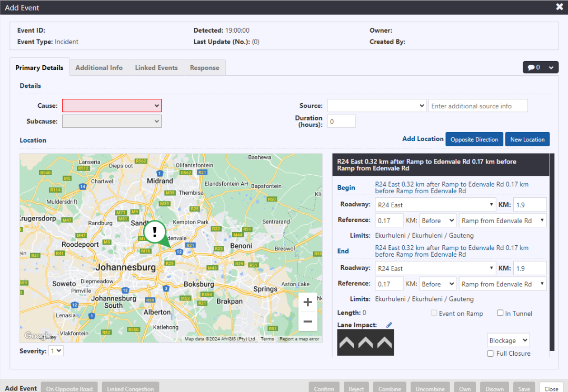The height and width of the screenshot is (392, 568).
Task: Switch to the Additional Info tab
Action: click(x=99, y=68)
